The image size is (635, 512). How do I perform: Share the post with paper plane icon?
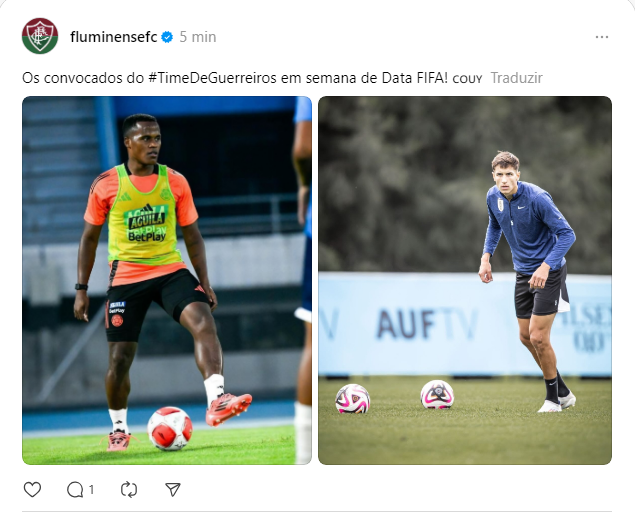click(173, 489)
